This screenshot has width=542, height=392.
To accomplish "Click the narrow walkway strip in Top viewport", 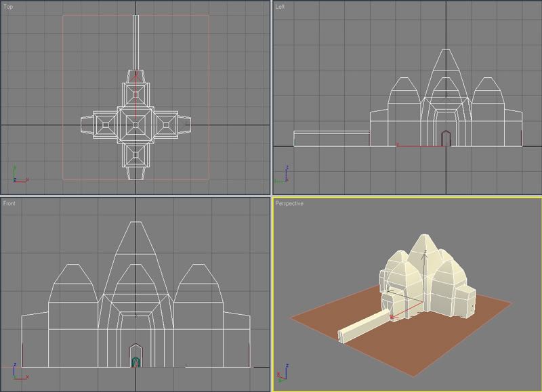I will [x=136, y=41].
